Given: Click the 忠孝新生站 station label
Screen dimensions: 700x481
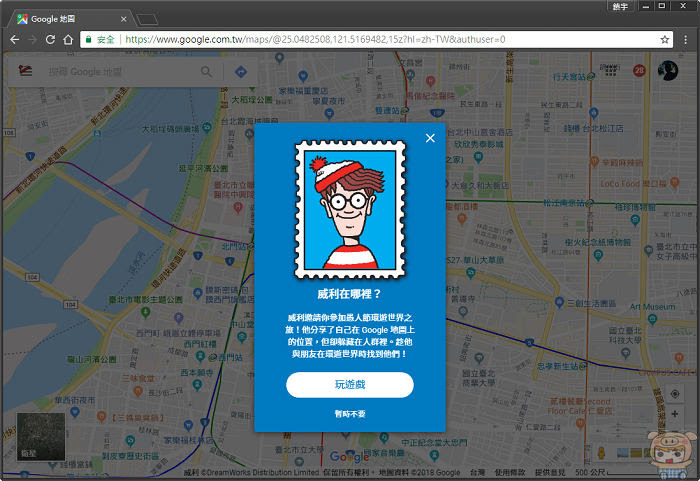Looking at the screenshot, I should (x=558, y=366).
